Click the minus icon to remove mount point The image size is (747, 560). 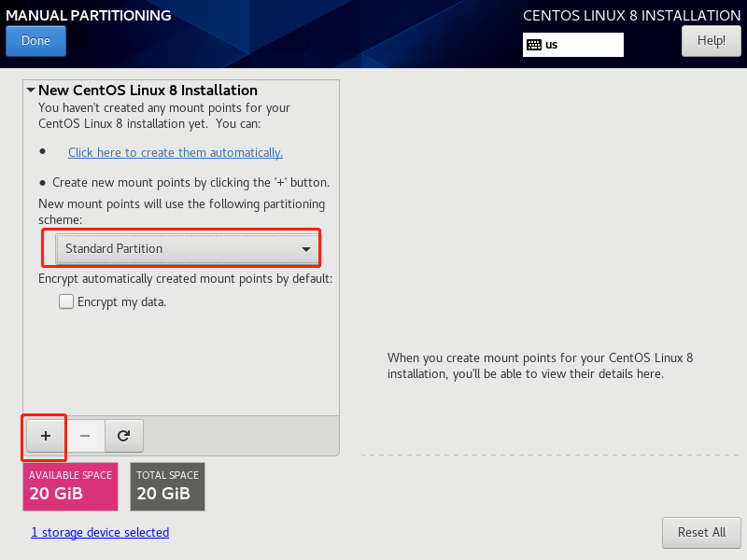point(85,435)
